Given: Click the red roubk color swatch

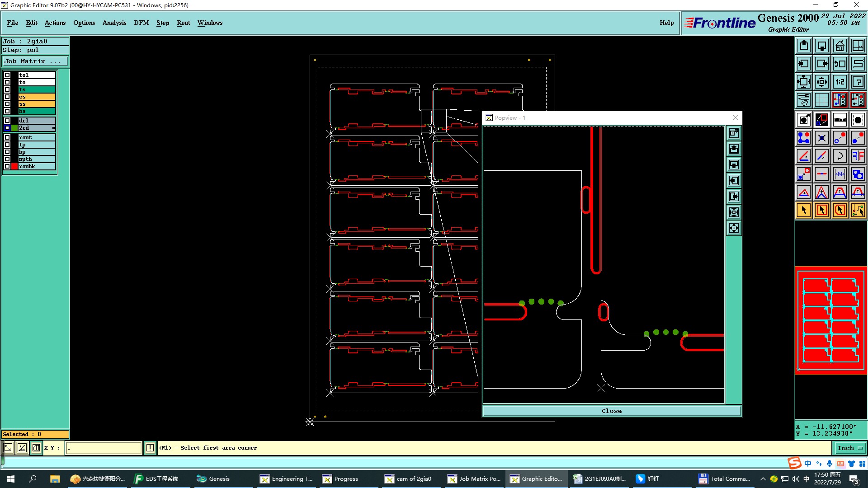Looking at the screenshot, I should (14, 166).
